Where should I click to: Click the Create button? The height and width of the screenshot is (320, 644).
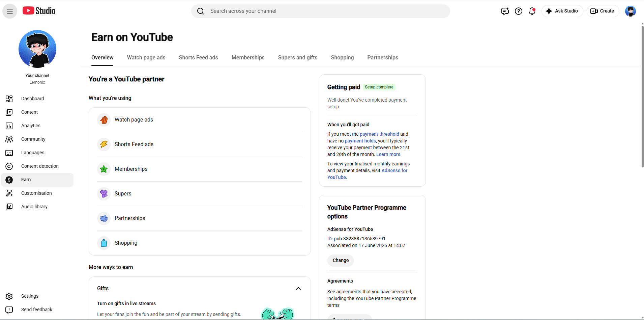(603, 11)
